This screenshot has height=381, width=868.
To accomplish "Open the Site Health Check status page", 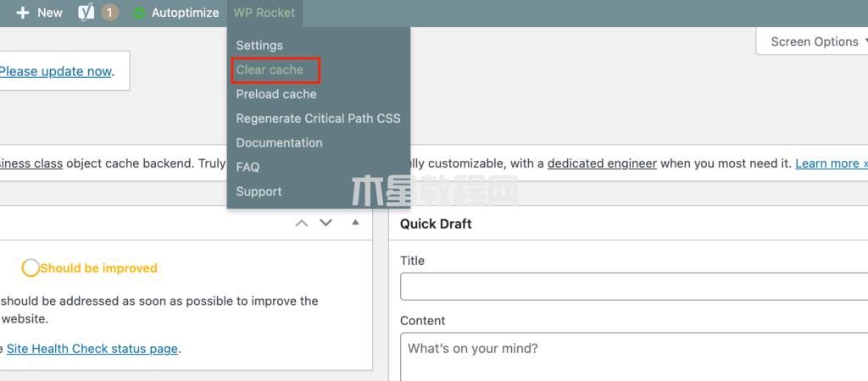I will (x=92, y=349).
